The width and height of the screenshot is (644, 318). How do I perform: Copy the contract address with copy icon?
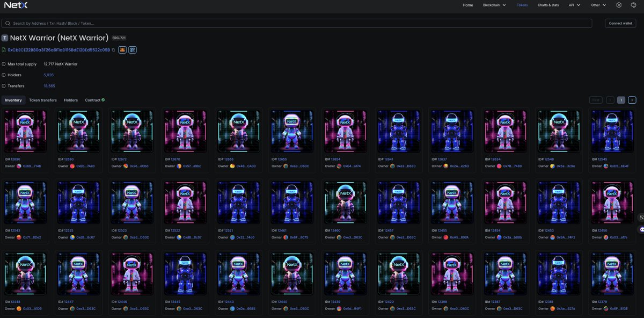click(113, 50)
